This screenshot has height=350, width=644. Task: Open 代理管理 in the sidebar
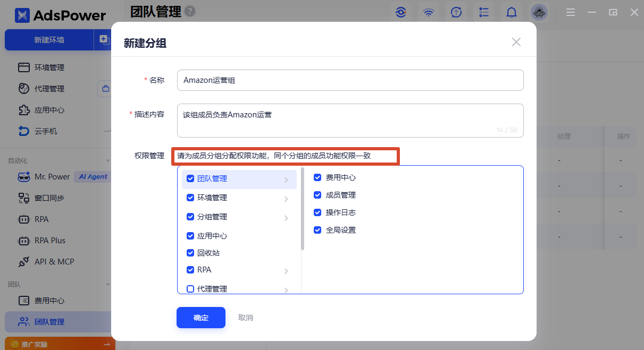point(49,89)
